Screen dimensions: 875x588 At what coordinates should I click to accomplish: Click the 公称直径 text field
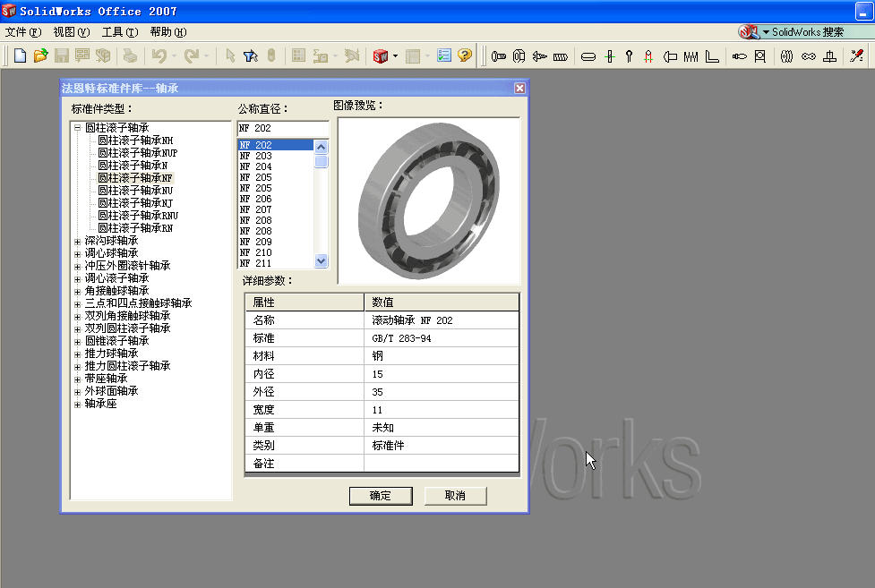pos(283,128)
